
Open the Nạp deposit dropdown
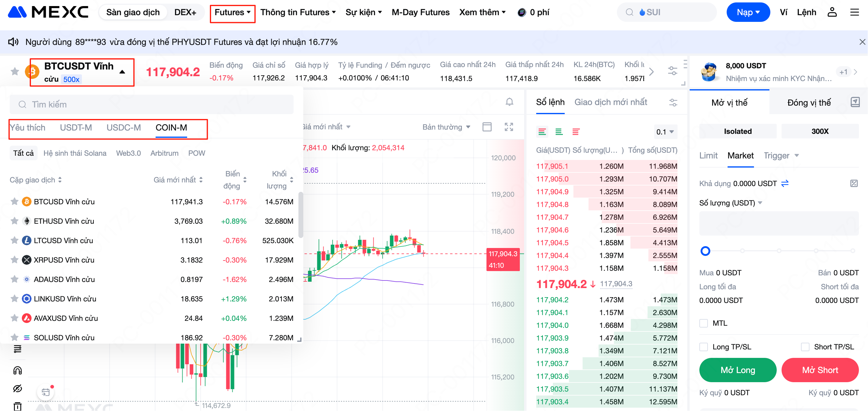pyautogui.click(x=748, y=12)
